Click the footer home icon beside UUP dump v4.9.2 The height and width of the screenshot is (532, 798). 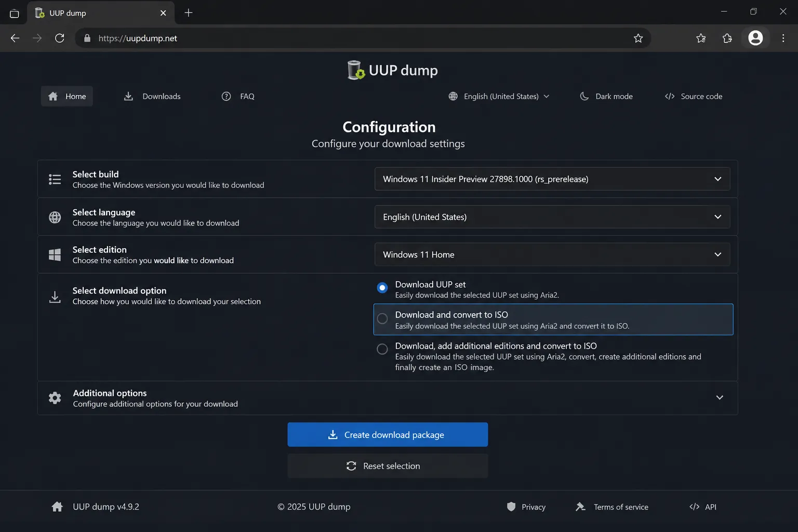point(57,507)
